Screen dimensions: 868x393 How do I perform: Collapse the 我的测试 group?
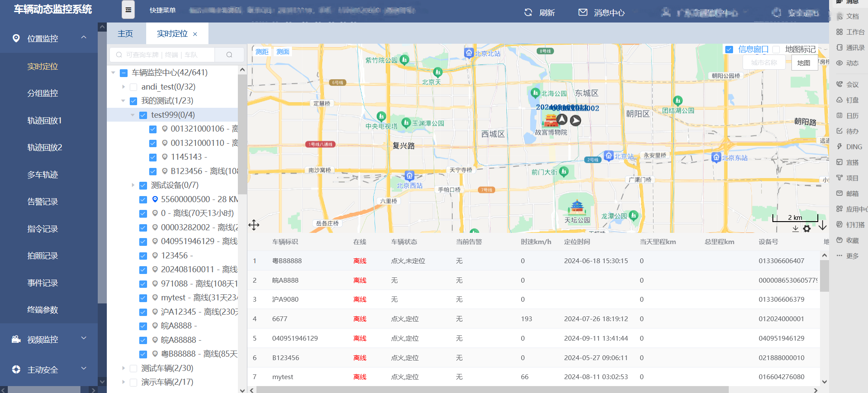123,100
